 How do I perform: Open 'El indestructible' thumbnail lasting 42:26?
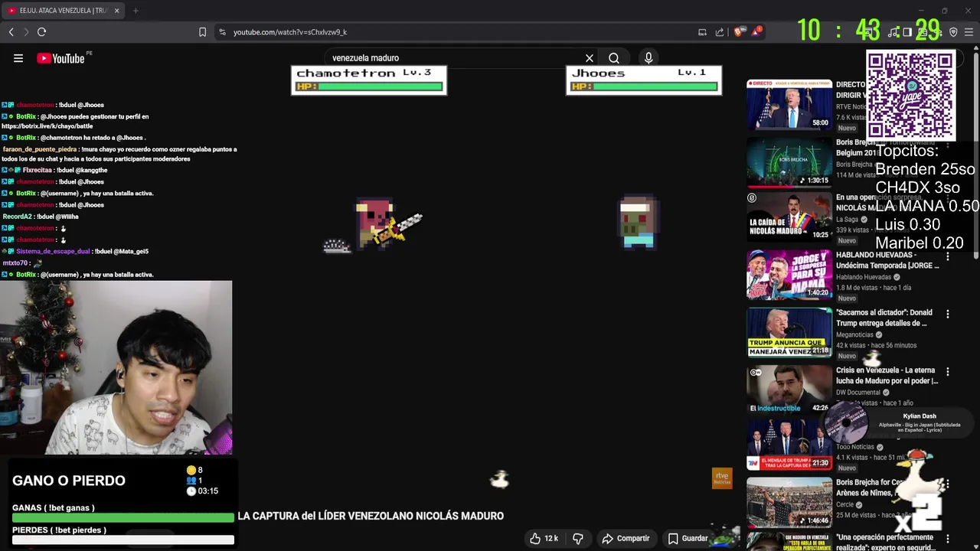coord(789,390)
